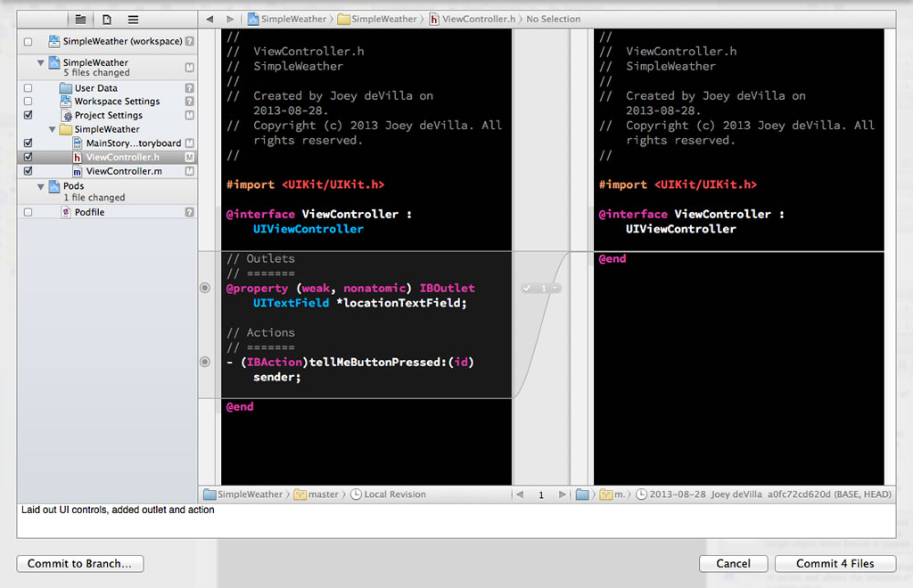Click in the commit message text field

[x=456, y=520]
